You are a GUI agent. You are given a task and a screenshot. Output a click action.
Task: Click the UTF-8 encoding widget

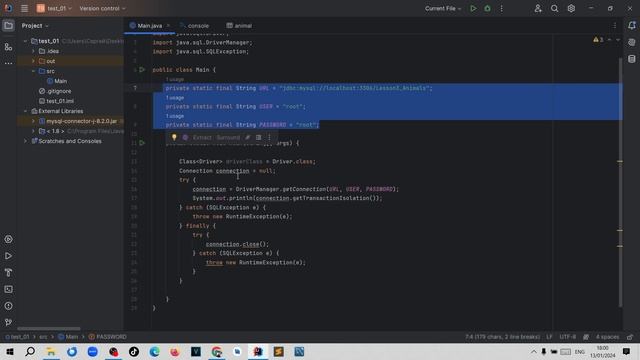point(568,337)
